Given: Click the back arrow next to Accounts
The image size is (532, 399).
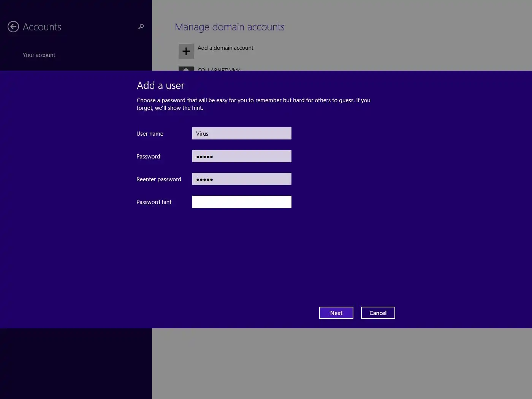Looking at the screenshot, I should click(x=13, y=27).
